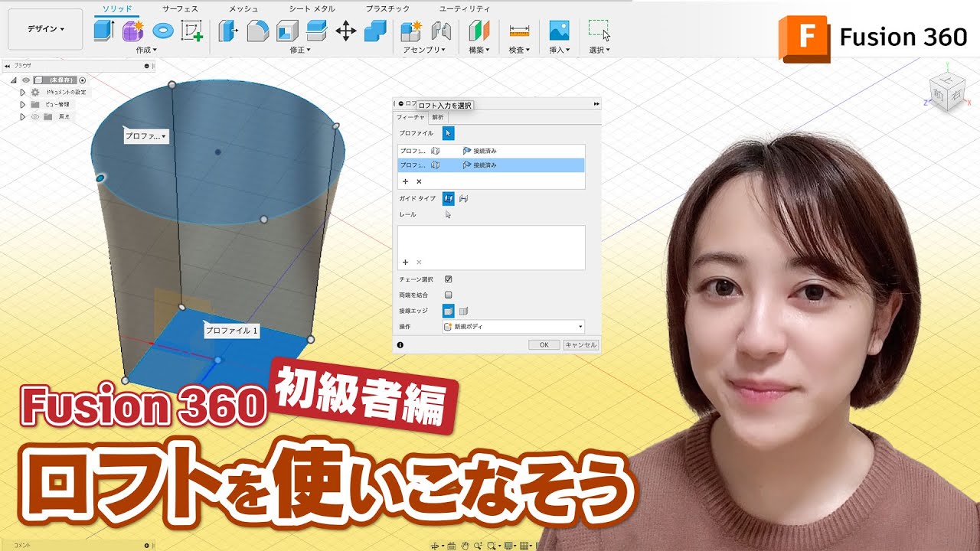Screen dimensions: 980x551
Task: Toggle the チェーン選択 checkbox
Action: [x=449, y=279]
